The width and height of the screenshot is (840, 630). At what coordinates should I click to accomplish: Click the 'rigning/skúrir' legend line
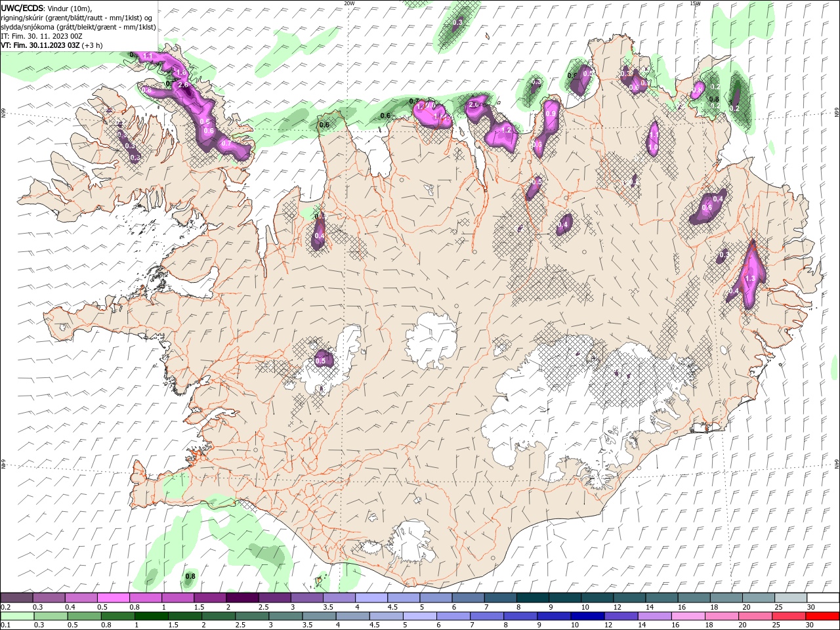coord(77,18)
